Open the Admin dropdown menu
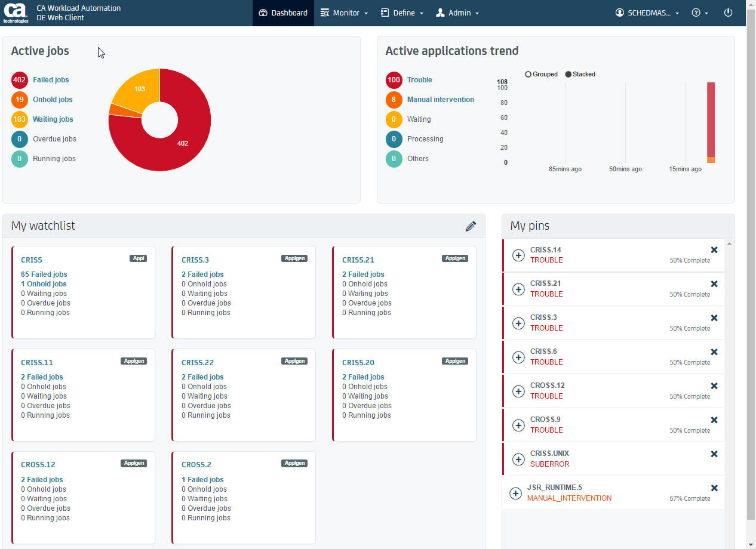 457,13
